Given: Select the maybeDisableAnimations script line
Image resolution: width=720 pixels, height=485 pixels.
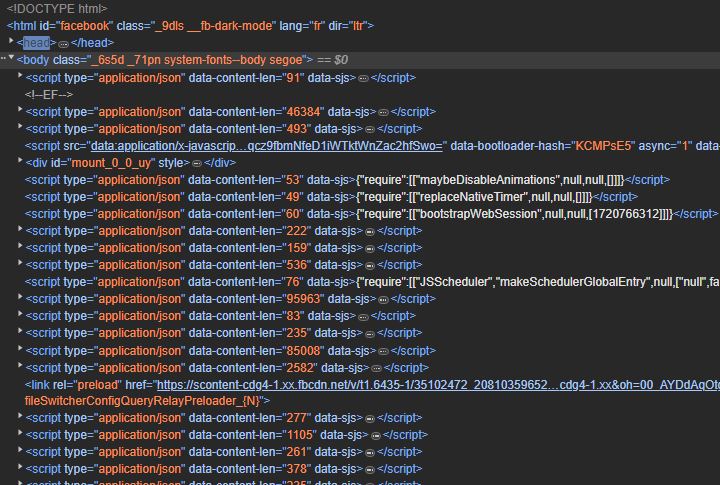Looking at the screenshot, I should pos(347,180).
